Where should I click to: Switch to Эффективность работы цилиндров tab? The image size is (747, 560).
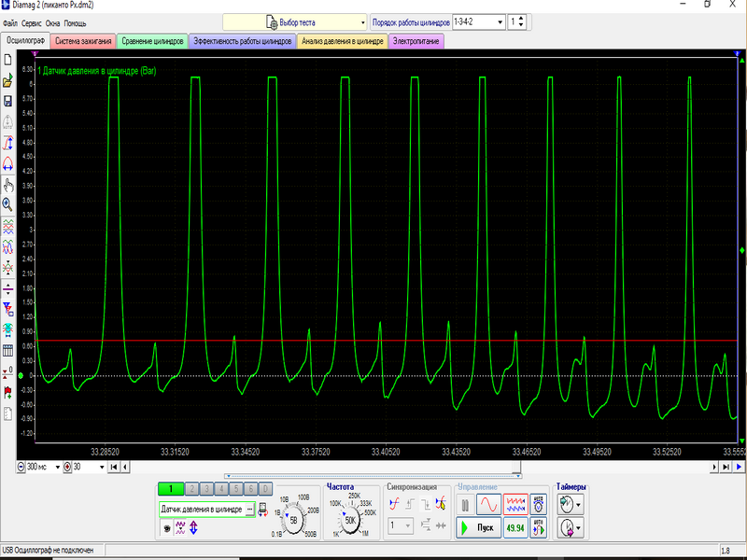pyautogui.click(x=243, y=41)
